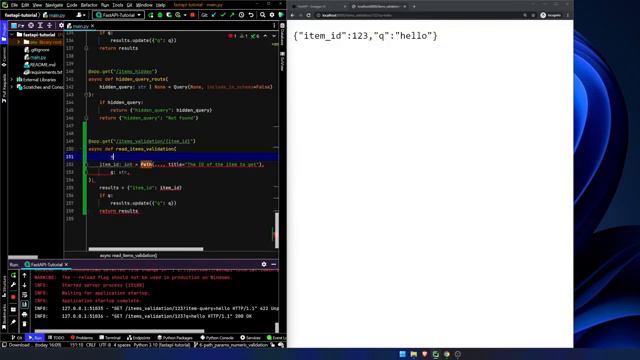
Task: Open the File menu in PyCharm
Action: 14,5
